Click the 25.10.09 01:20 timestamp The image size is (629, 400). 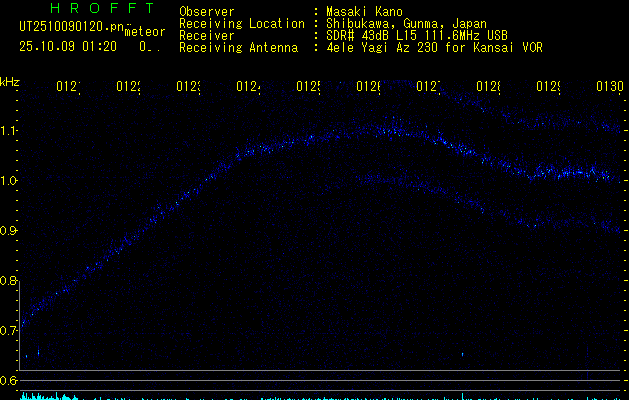tap(68, 46)
